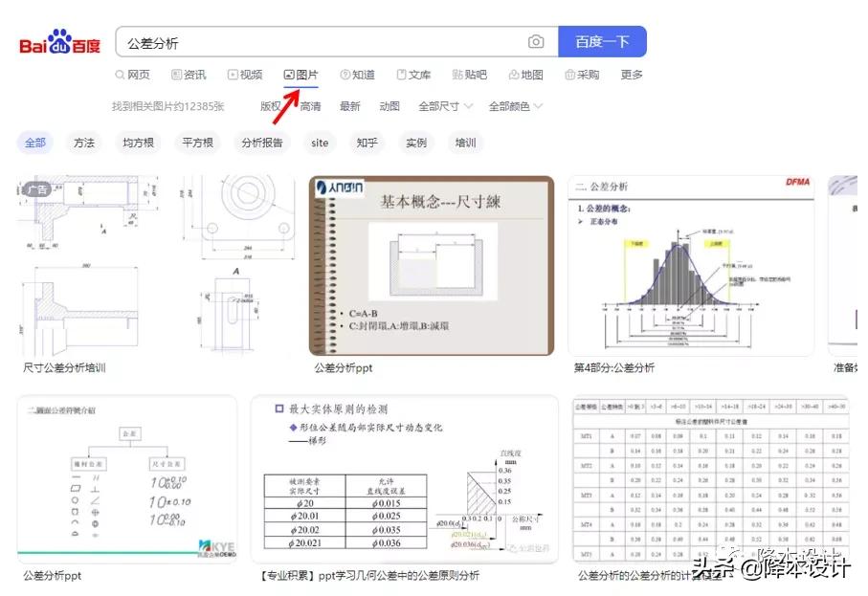The width and height of the screenshot is (868, 596).
Task: Click the document icon beside 文库
Action: pos(400,74)
